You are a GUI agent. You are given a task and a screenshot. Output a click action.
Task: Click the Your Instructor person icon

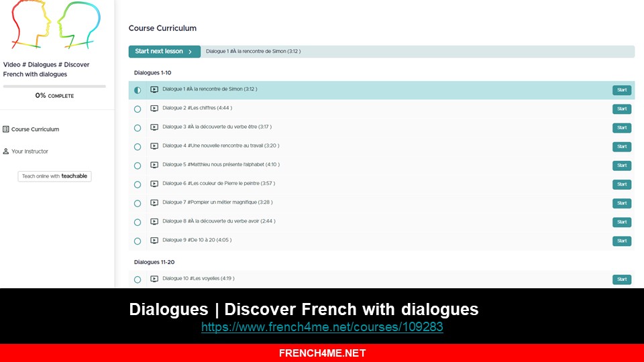6,152
